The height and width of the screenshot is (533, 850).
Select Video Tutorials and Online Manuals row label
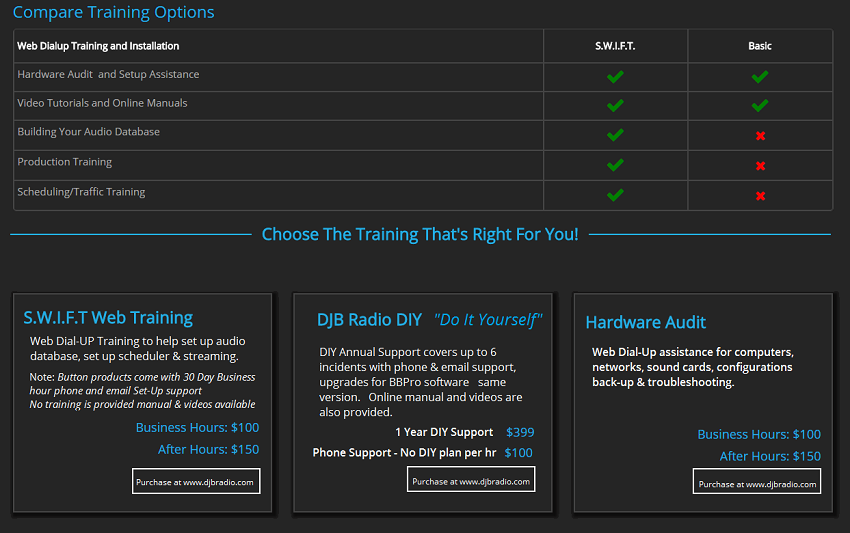(102, 103)
